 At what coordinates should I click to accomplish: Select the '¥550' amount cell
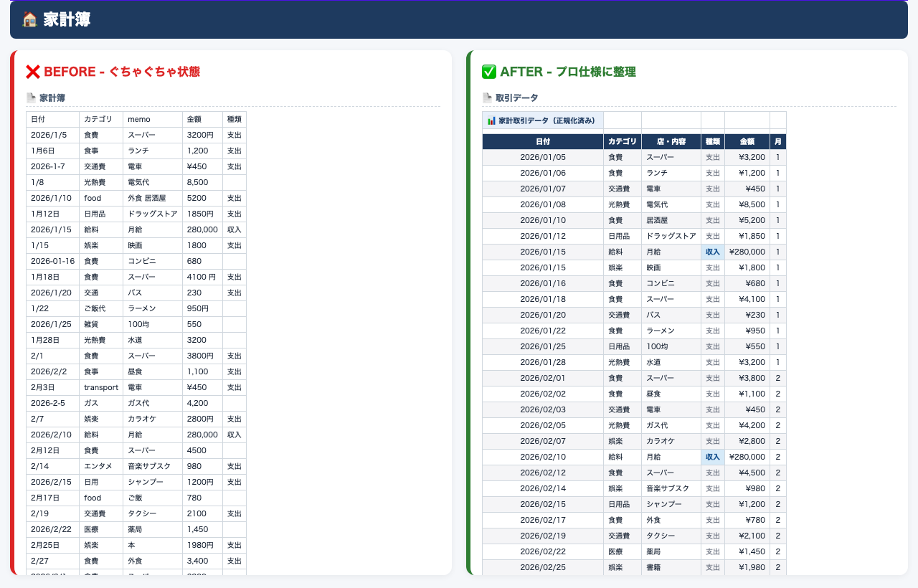point(747,346)
